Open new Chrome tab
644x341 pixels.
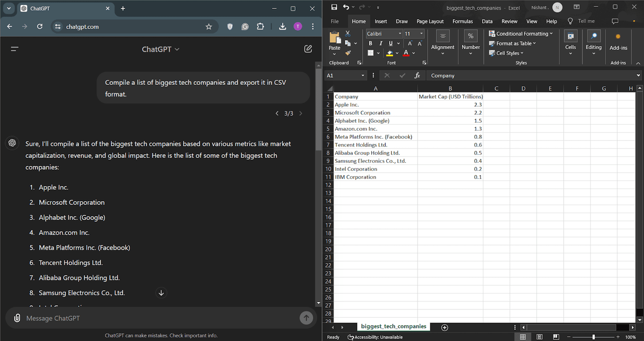123,8
